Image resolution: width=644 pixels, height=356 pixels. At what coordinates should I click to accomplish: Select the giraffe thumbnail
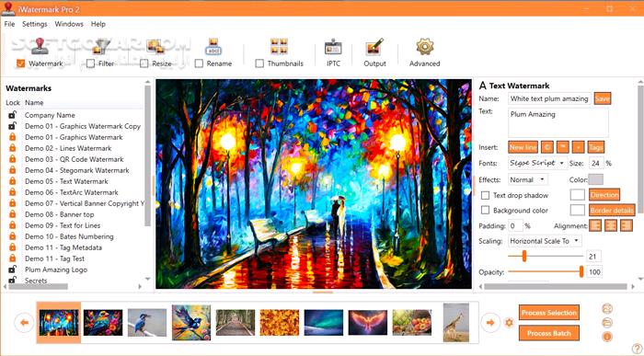pos(456,322)
